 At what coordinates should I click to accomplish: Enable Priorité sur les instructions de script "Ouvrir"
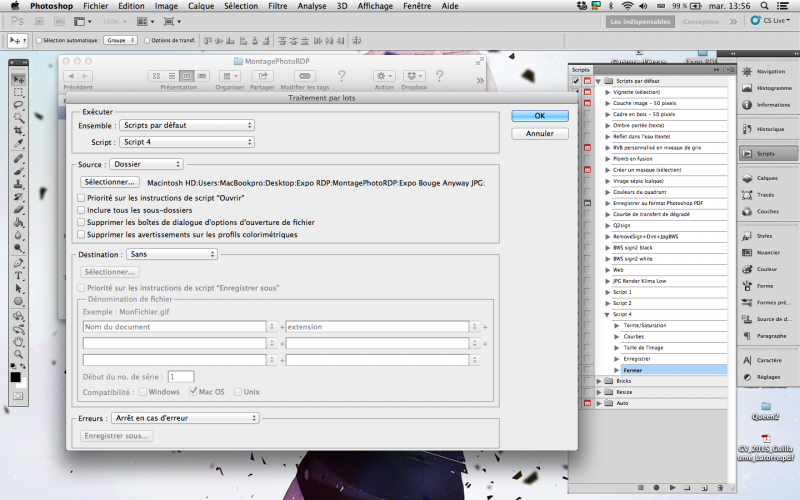click(81, 197)
